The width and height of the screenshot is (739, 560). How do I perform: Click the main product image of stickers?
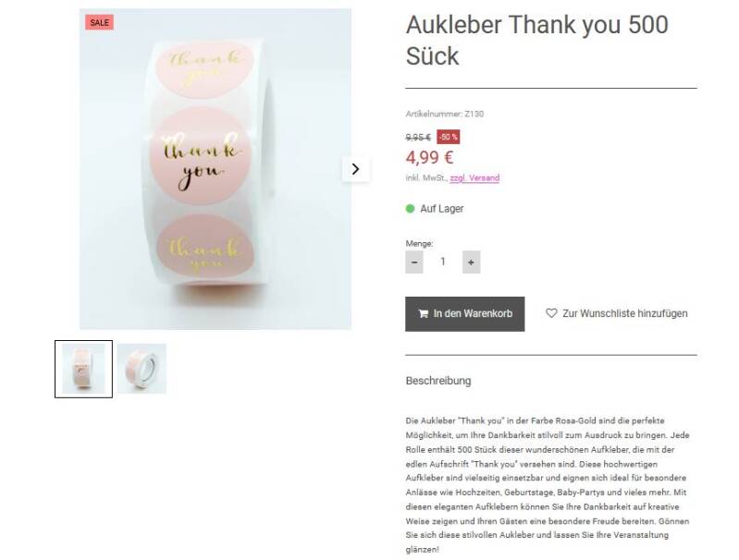(x=216, y=169)
